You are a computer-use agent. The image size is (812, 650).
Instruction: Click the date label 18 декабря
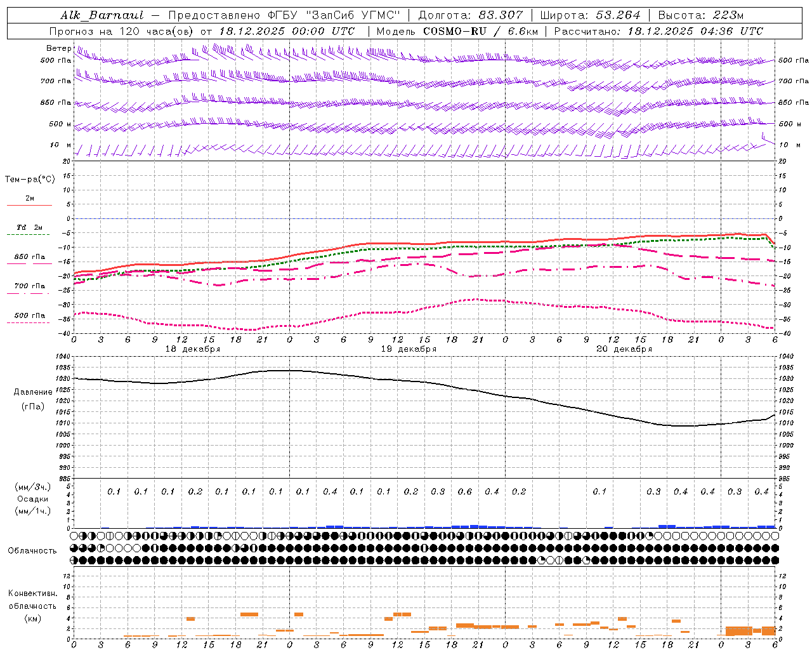(x=193, y=349)
